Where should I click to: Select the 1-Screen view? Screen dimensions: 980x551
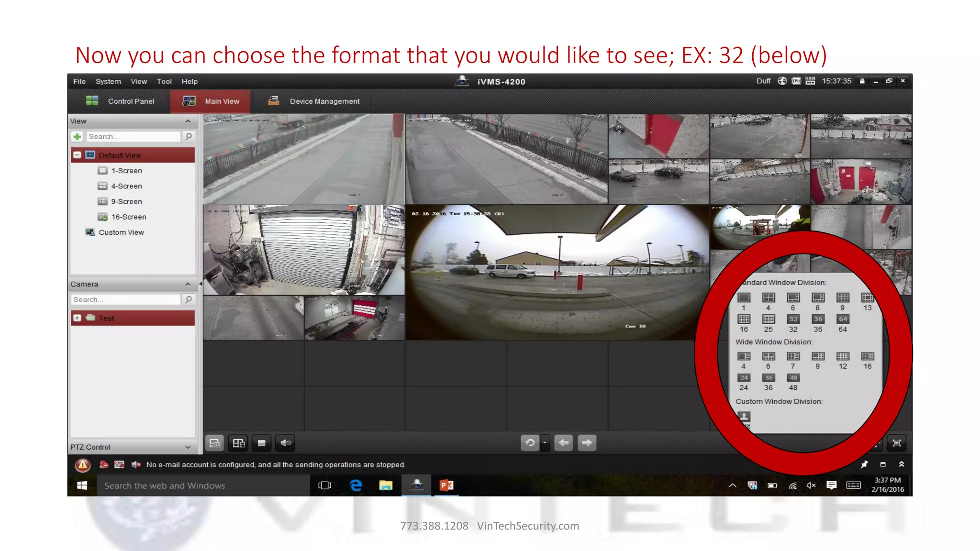pos(120,171)
